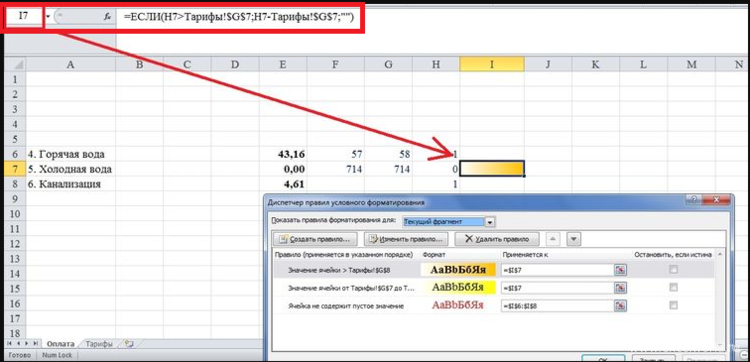750x362 pixels.
Task: Click the formula bar with ЕСЛИ formula
Action: (238, 17)
